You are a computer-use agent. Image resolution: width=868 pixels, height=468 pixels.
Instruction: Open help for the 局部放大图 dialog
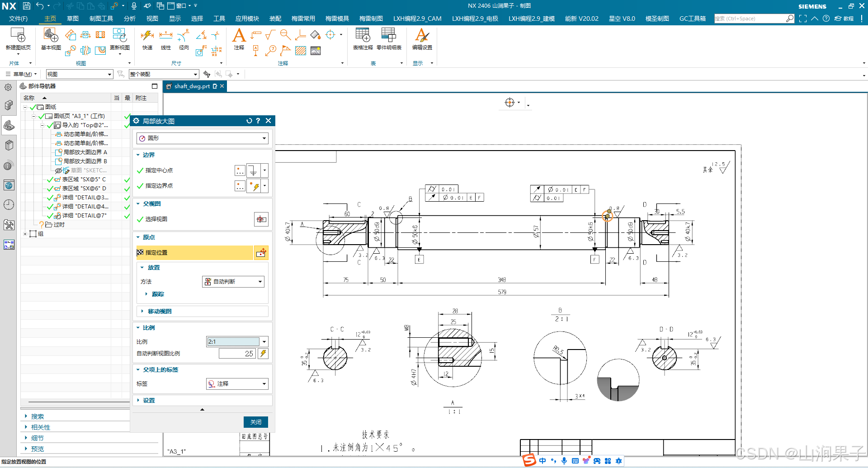(x=258, y=121)
